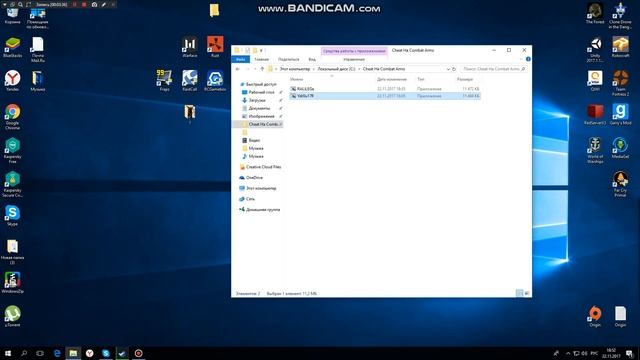
Task: Go up one folder level arrow
Action: (262, 69)
